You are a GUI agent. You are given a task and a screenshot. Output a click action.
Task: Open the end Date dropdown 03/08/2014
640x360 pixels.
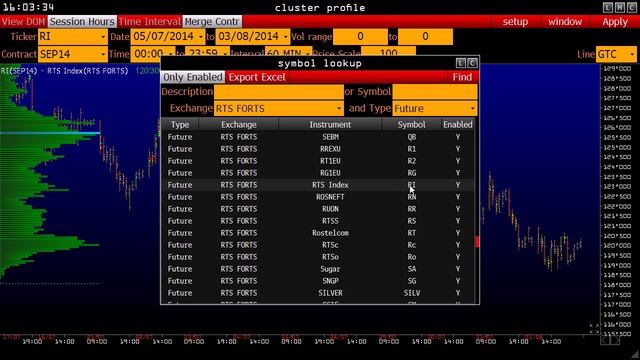pyautogui.click(x=253, y=37)
